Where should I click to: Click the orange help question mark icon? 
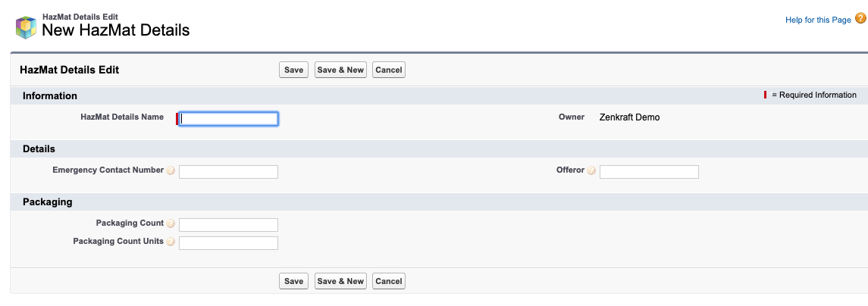click(860, 19)
